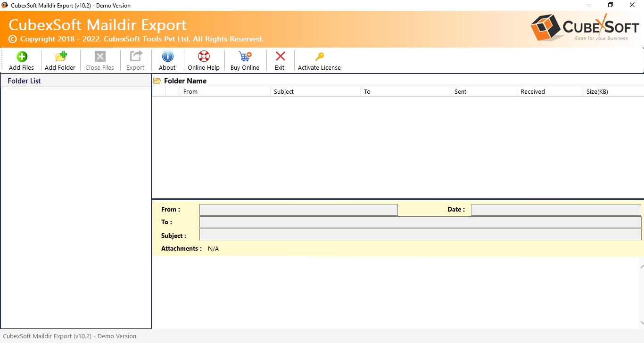Click the folder icon beside Folder Name
The image size is (644, 343).
157,81
